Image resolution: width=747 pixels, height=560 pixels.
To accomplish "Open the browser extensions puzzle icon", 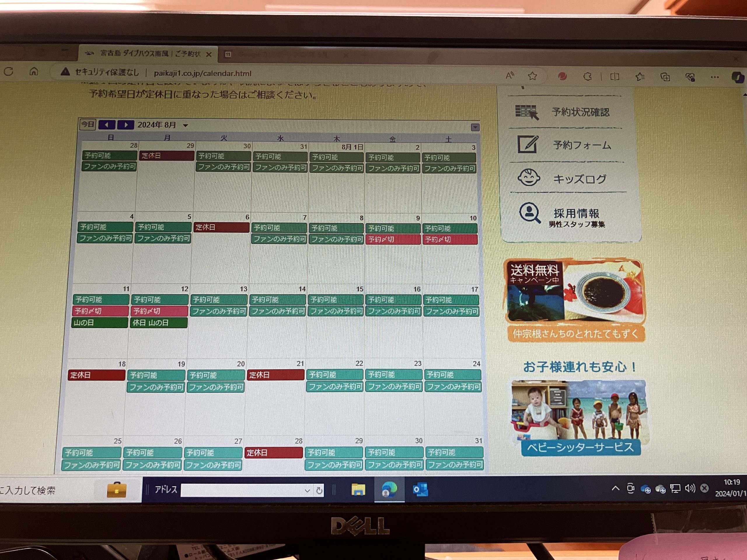I will pos(588,77).
